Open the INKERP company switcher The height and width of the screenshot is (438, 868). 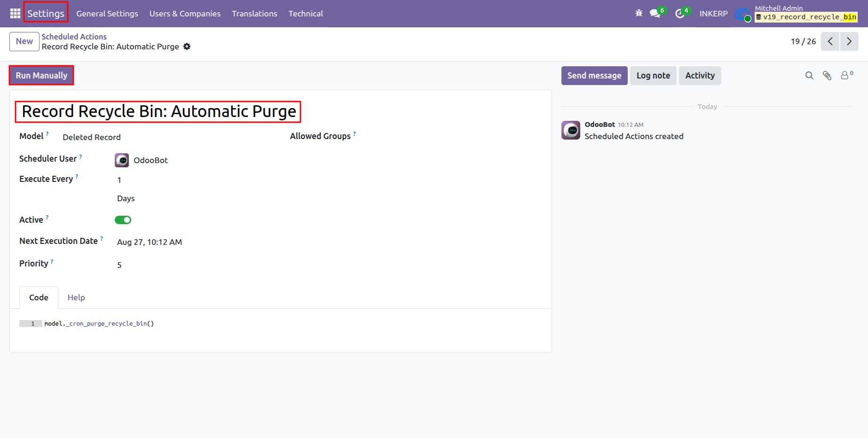(713, 14)
